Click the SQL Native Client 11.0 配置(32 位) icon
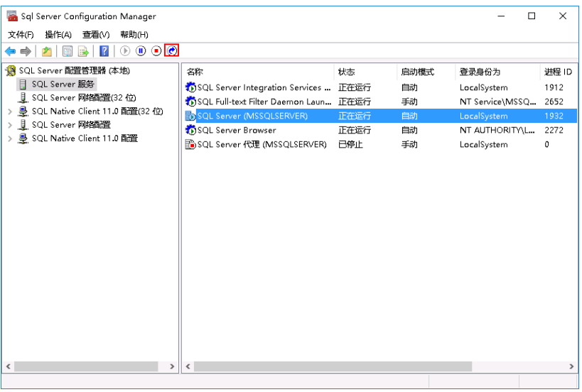Screen dimensions: 582x392 click(23, 111)
